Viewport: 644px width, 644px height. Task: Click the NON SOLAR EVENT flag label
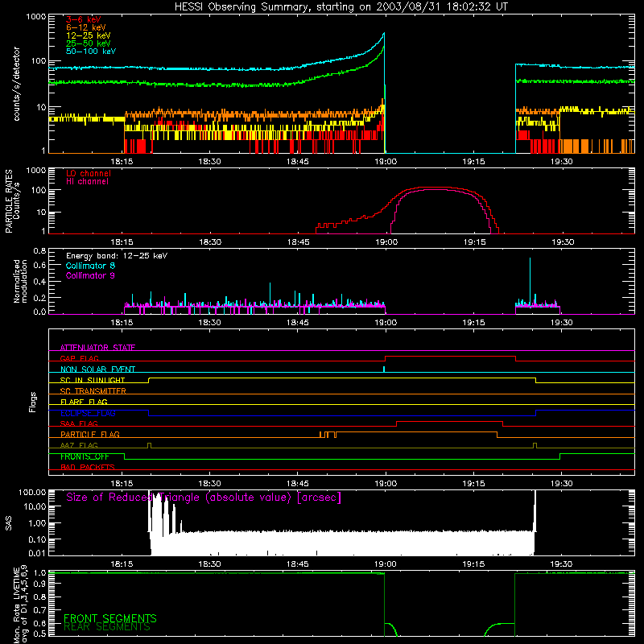97,369
